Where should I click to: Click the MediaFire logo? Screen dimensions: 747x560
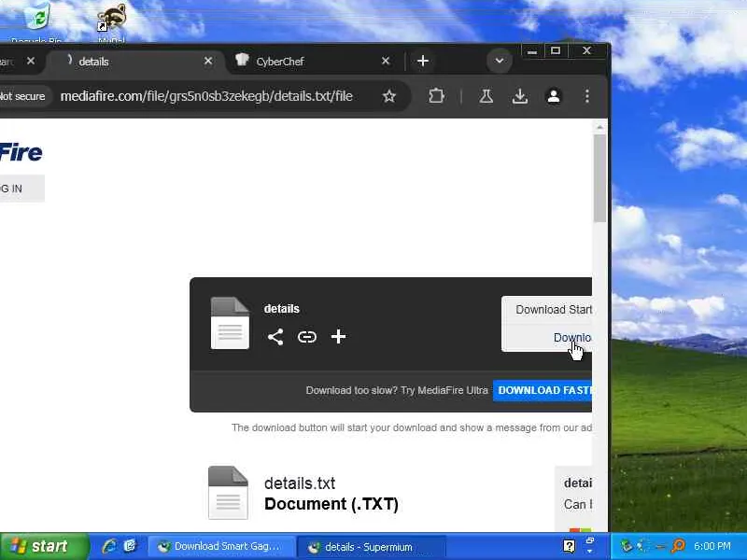pyautogui.click(x=21, y=152)
